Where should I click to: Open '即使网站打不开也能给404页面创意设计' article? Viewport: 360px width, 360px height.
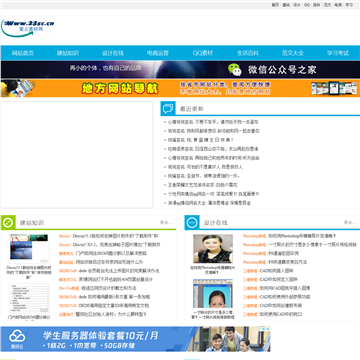click(x=116, y=279)
